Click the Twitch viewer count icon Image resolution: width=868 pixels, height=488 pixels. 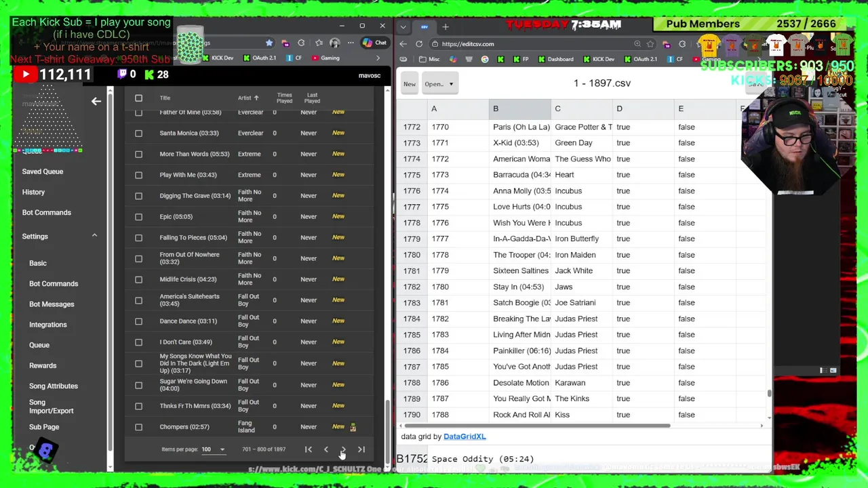122,75
